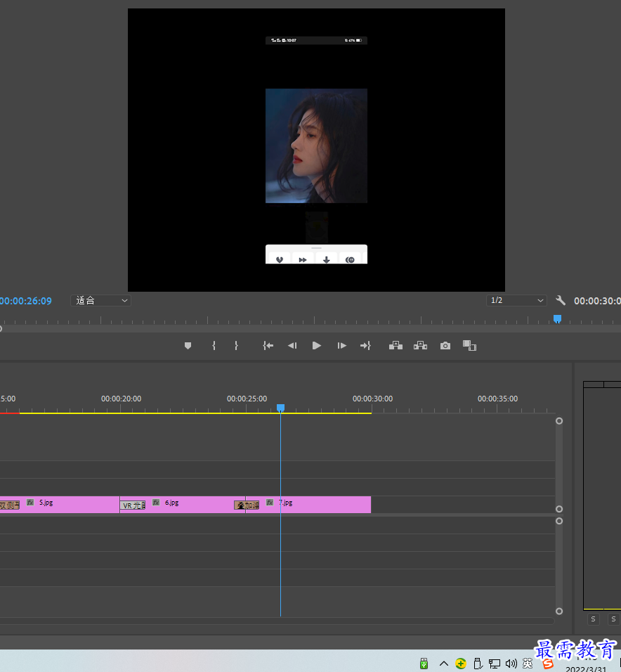Select the transition between 6.jpg and 7.jpg
Image resolution: width=621 pixels, height=672 pixels.
point(247,505)
